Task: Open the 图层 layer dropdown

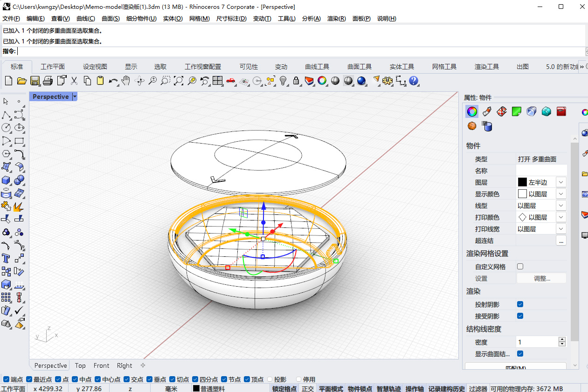Action: pos(561,182)
